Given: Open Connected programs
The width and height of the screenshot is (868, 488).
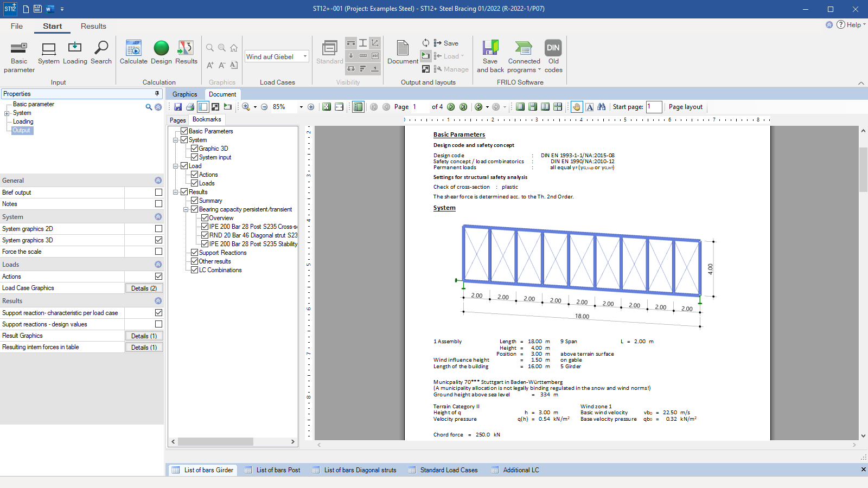Looking at the screenshot, I should [524, 57].
